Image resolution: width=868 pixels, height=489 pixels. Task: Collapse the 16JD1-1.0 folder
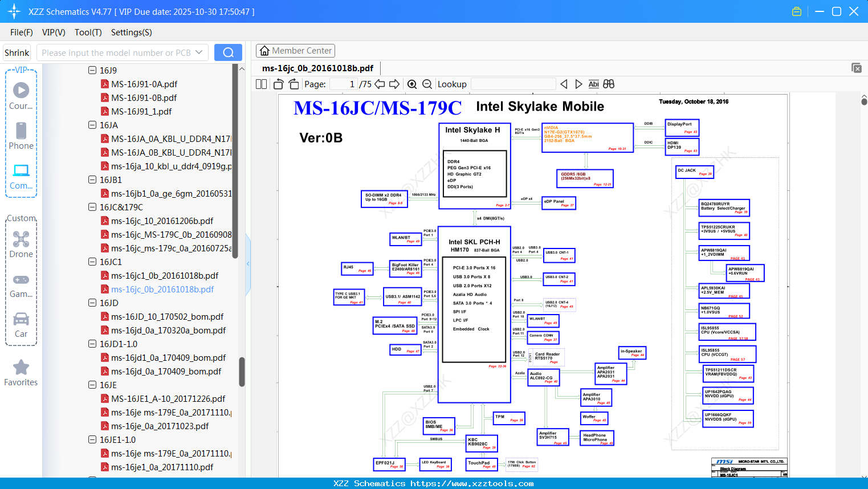(x=92, y=344)
